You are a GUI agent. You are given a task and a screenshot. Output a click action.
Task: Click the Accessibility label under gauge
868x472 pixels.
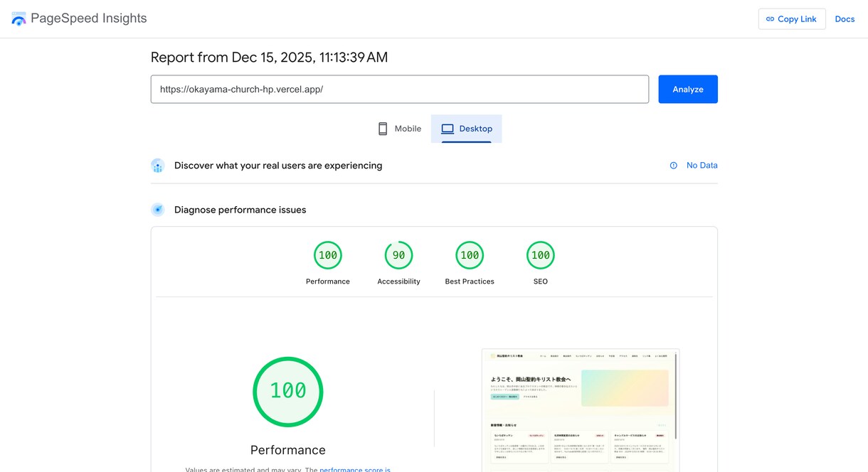pos(399,281)
